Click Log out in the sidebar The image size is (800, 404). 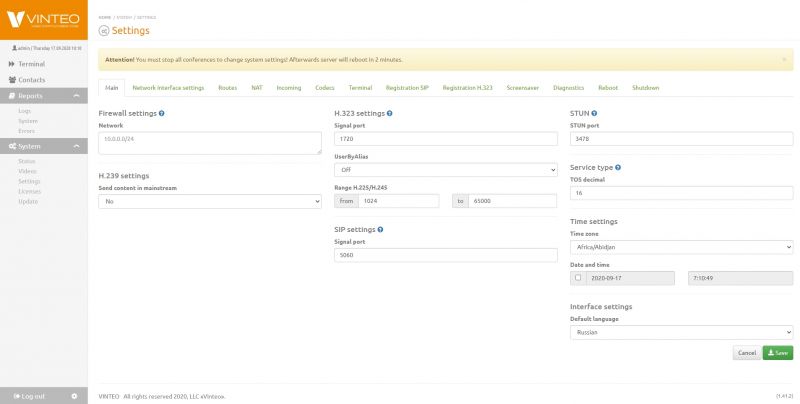(30, 396)
